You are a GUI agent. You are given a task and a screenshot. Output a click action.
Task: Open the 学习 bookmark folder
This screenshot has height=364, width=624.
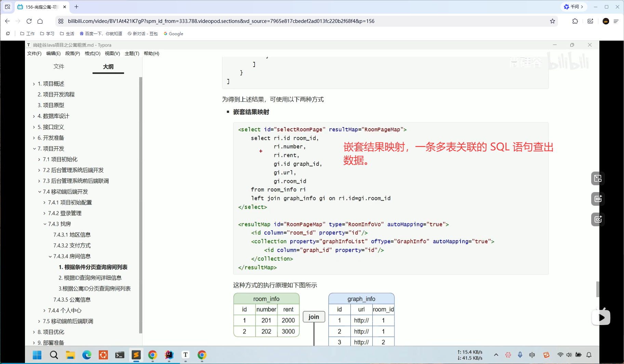(47, 33)
